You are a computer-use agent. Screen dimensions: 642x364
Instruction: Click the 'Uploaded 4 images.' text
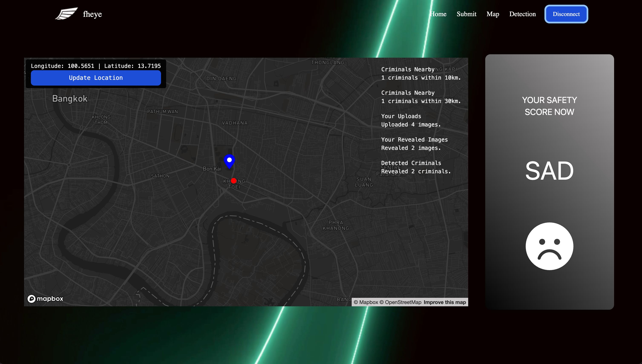pos(411,124)
